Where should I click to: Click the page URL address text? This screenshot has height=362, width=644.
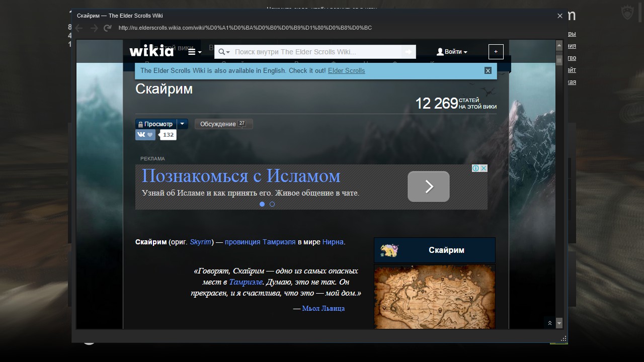(245, 28)
